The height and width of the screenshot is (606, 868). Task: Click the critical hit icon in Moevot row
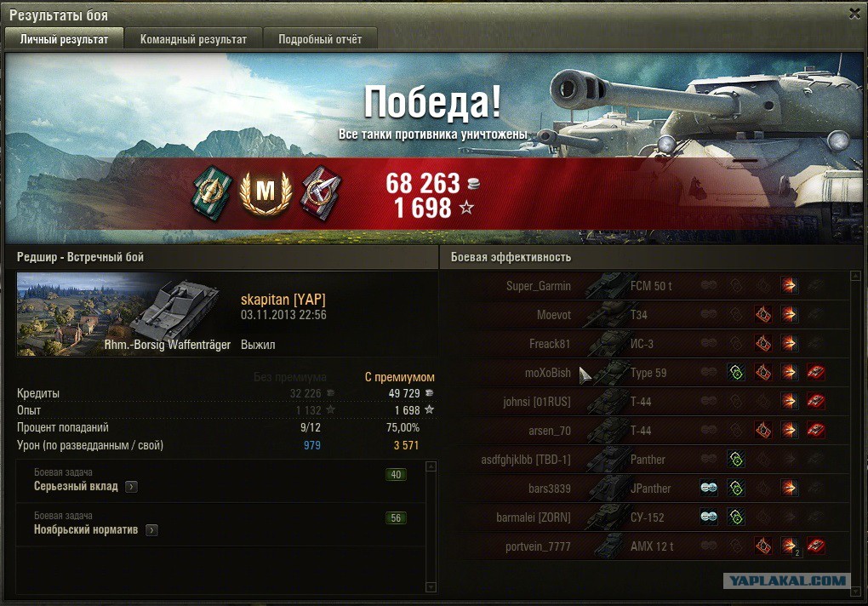pyautogui.click(x=763, y=315)
